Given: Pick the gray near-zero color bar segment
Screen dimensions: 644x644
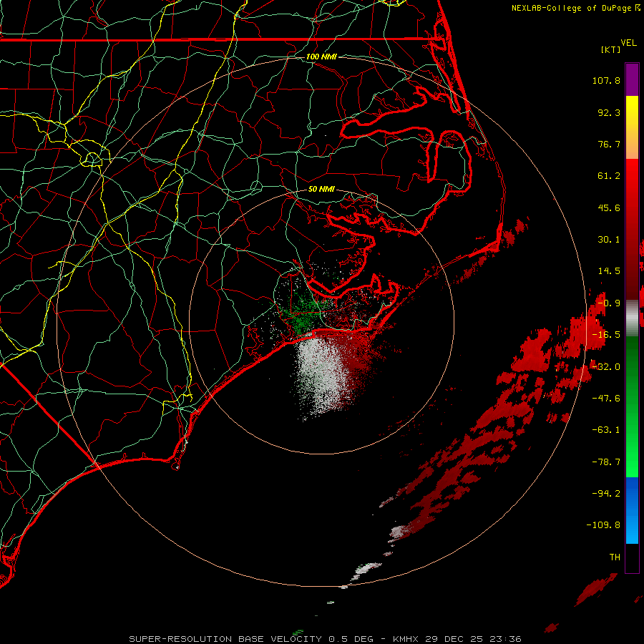Looking at the screenshot, I should tap(632, 318).
